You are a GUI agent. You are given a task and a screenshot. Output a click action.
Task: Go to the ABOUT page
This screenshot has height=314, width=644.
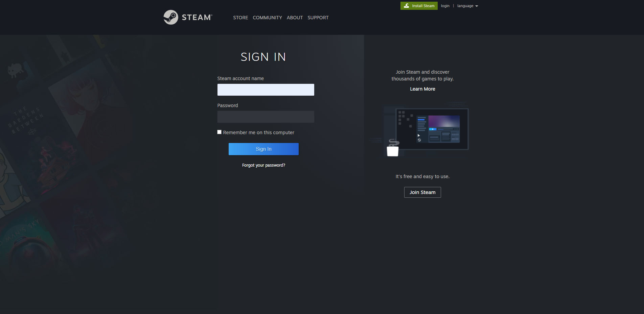[295, 18]
